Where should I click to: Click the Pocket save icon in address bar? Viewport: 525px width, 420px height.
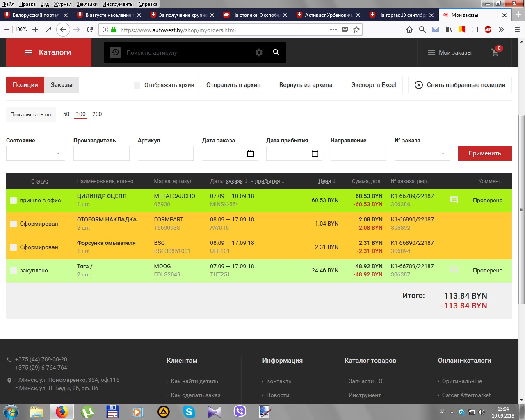pyautogui.click(x=345, y=30)
